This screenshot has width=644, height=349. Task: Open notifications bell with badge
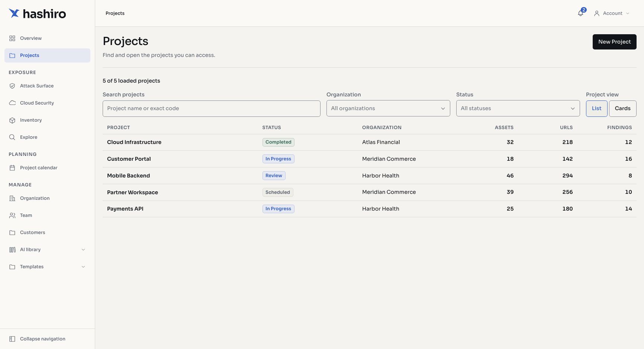[581, 13]
